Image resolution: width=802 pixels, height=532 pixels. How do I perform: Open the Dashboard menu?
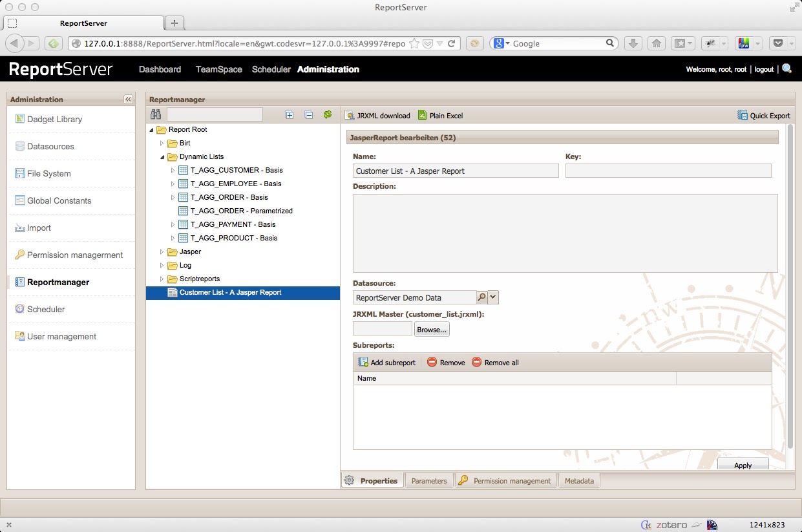pos(160,69)
